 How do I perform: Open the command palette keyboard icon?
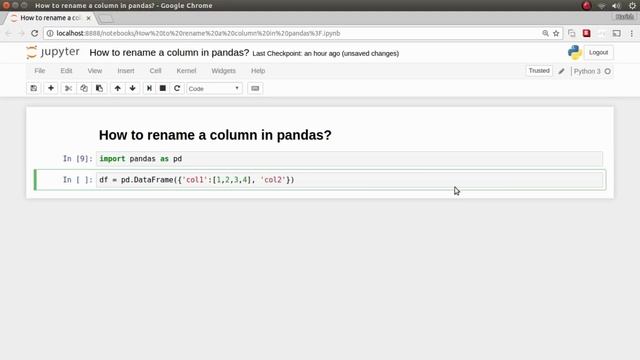coord(255,88)
